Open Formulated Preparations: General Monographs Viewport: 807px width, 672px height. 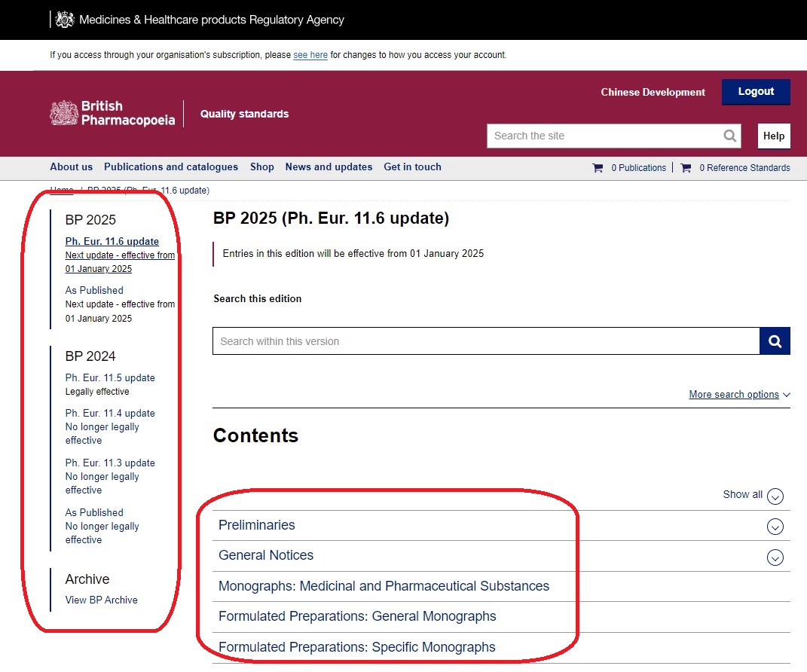(x=357, y=616)
